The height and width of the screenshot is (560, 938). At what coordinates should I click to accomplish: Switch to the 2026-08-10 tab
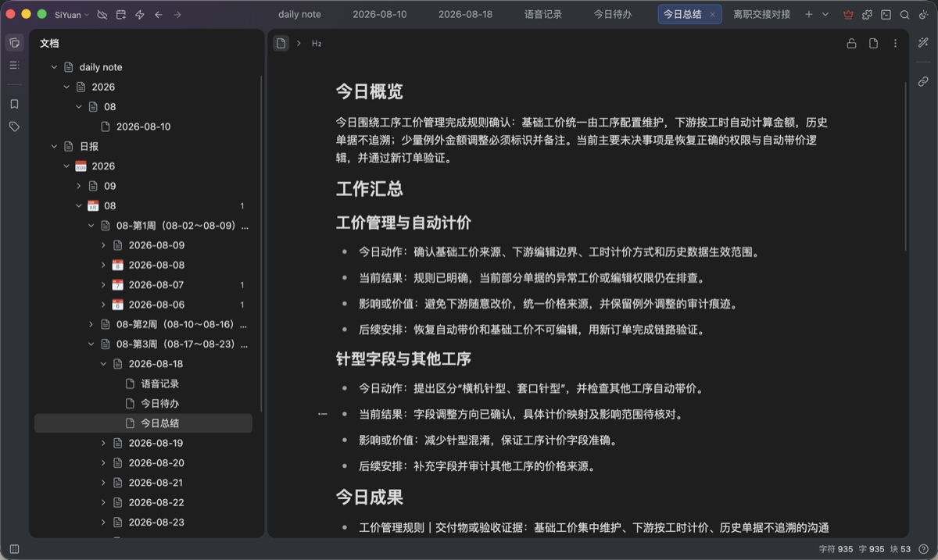click(x=380, y=15)
